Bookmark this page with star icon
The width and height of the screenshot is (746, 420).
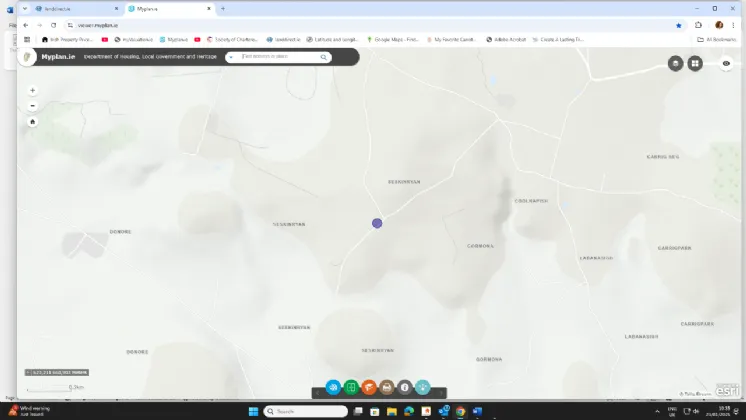point(679,25)
